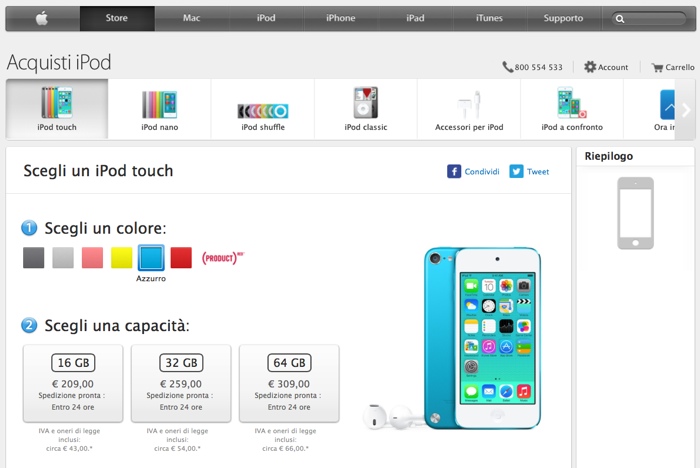The height and width of the screenshot is (468, 700).
Task: Choose the 32 GB capacity option
Action: (181, 384)
